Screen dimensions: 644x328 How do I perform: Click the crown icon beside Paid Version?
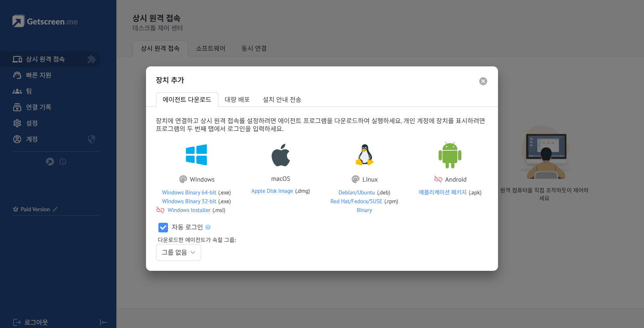16,209
